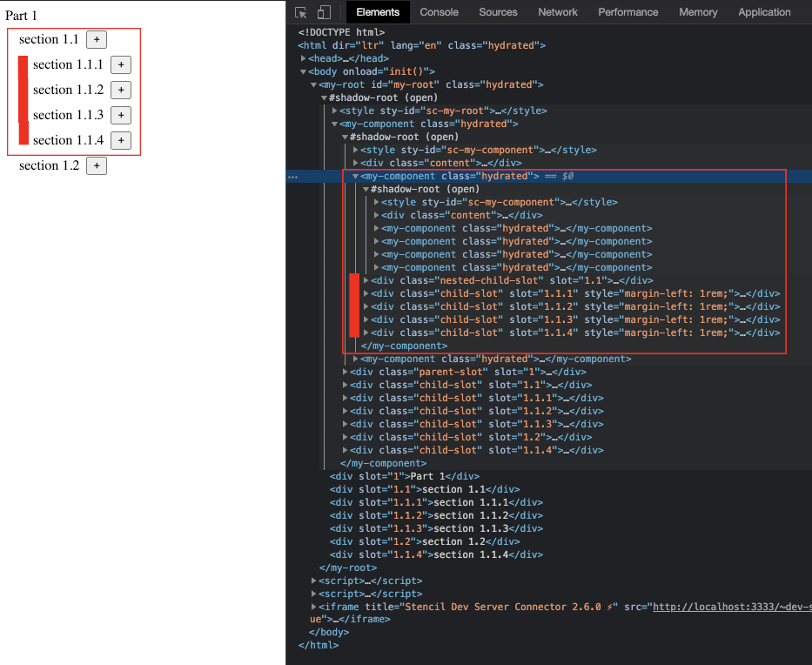
Task: Click the plus button beside section 1.1.1
Action: 121,64
